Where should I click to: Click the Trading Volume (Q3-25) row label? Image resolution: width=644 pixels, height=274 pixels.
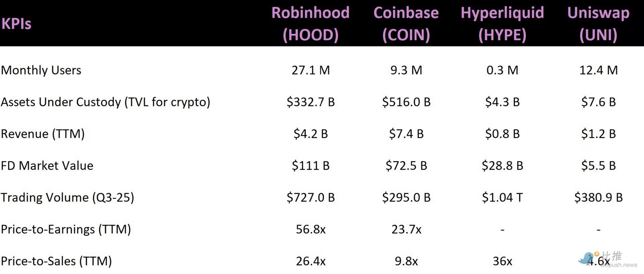coord(67,198)
